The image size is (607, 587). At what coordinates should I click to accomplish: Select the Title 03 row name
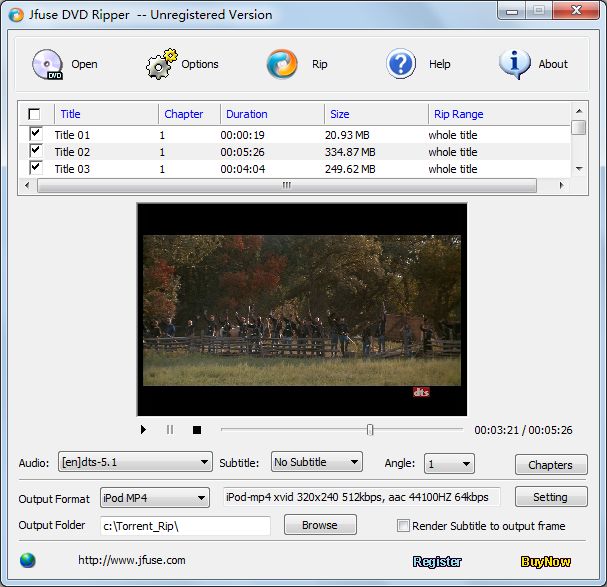click(72, 169)
